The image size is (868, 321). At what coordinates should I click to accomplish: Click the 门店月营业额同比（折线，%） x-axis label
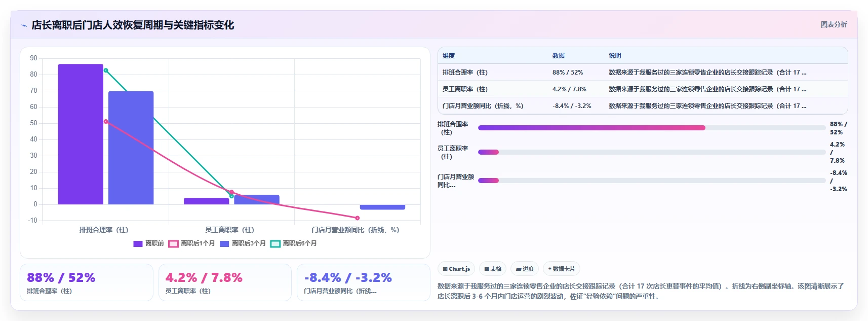point(355,230)
